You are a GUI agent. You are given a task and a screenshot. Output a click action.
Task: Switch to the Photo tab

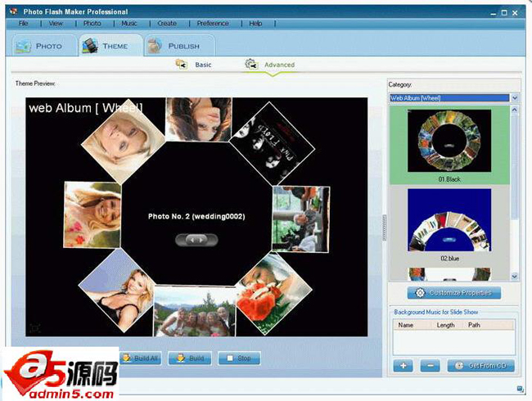tap(43, 46)
